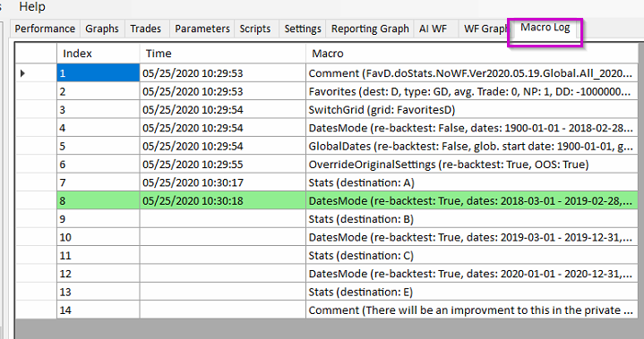
Task: Open the Help menu
Action: (x=32, y=6)
